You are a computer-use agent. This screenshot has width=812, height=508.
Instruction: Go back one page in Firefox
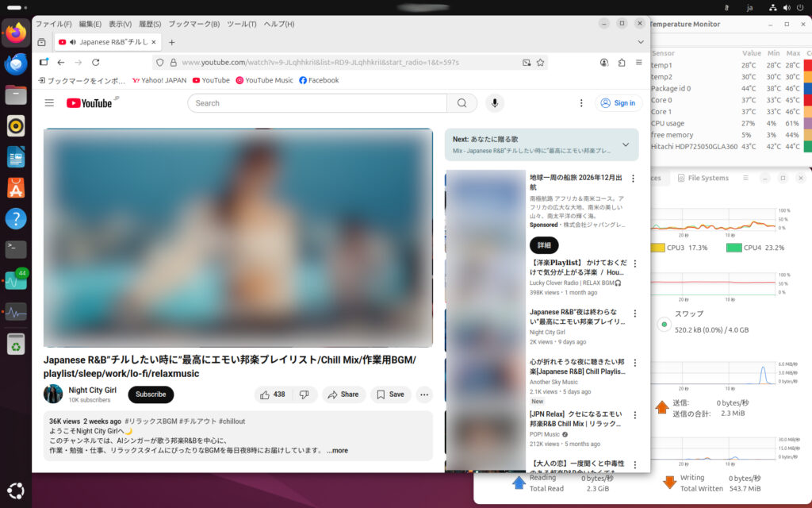click(x=61, y=62)
